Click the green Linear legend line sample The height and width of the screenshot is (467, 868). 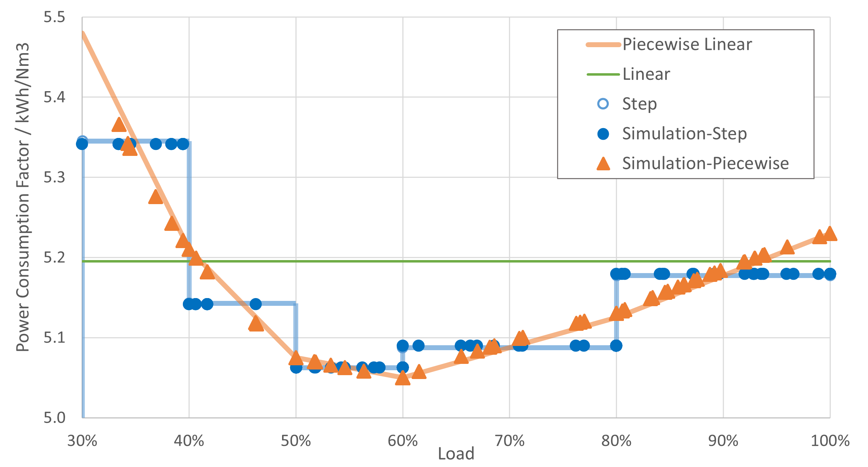coord(603,74)
